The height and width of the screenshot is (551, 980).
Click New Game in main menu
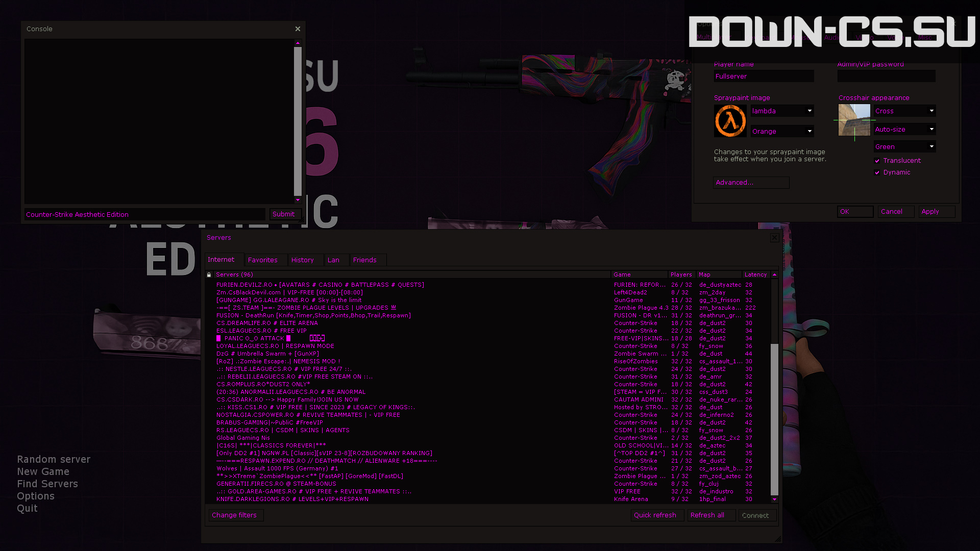pyautogui.click(x=43, y=471)
